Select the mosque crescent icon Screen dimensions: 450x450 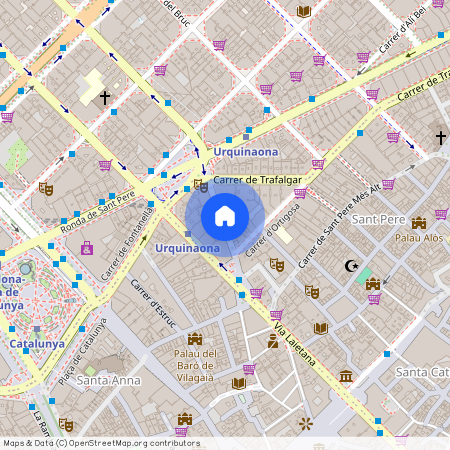351,266
